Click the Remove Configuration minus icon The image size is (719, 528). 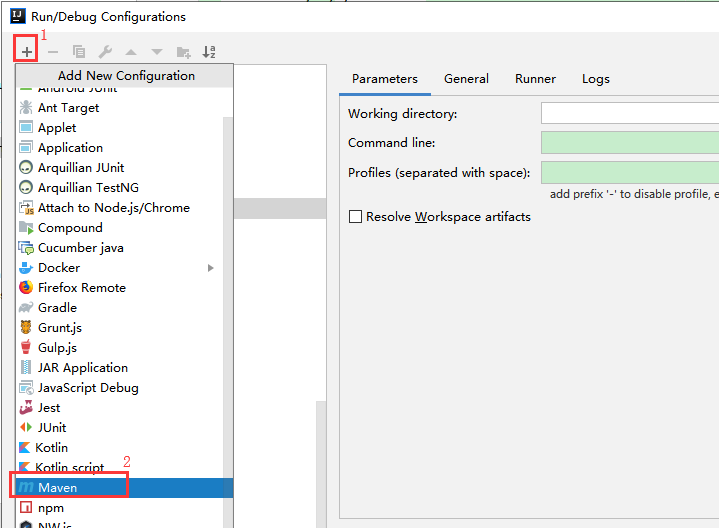pyautogui.click(x=53, y=52)
